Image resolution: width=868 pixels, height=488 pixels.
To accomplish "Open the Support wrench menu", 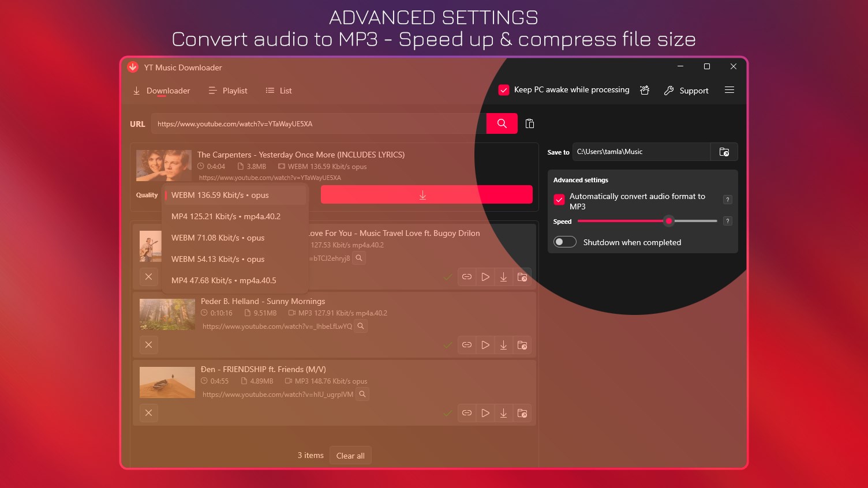I will pos(686,91).
